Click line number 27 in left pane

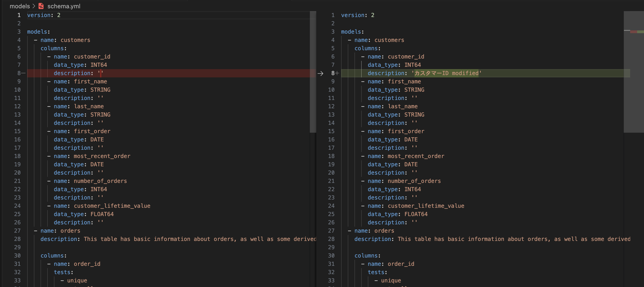point(17,231)
